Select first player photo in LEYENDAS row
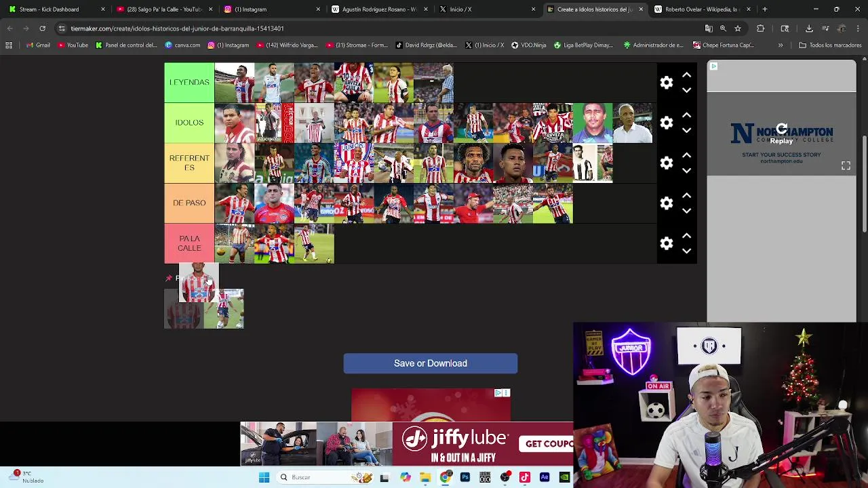The image size is (868, 488). 235,83
